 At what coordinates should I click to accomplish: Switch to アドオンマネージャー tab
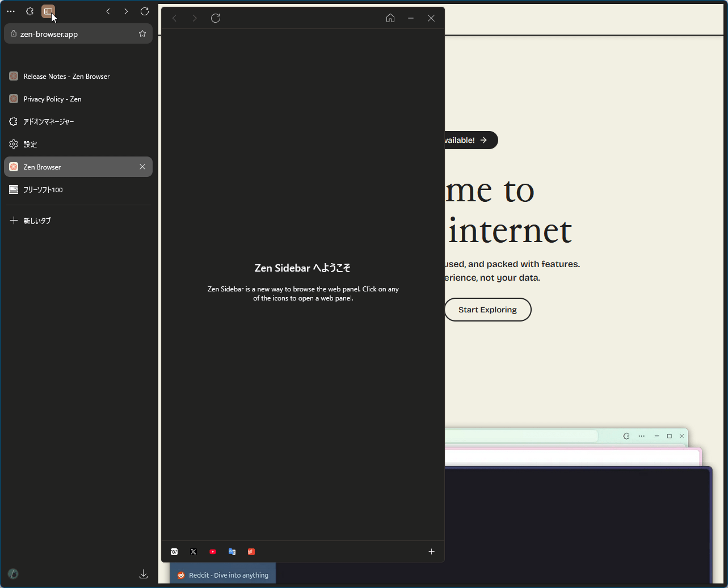click(x=78, y=121)
